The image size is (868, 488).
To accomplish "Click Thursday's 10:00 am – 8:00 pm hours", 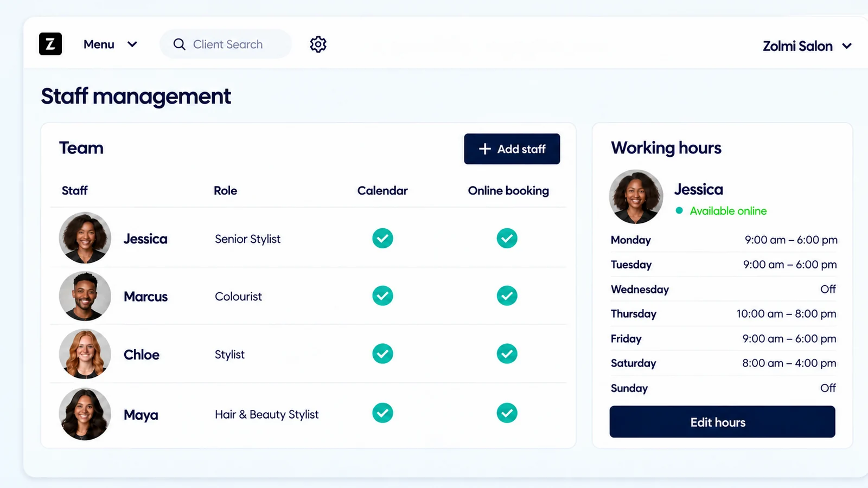I will 786,314.
